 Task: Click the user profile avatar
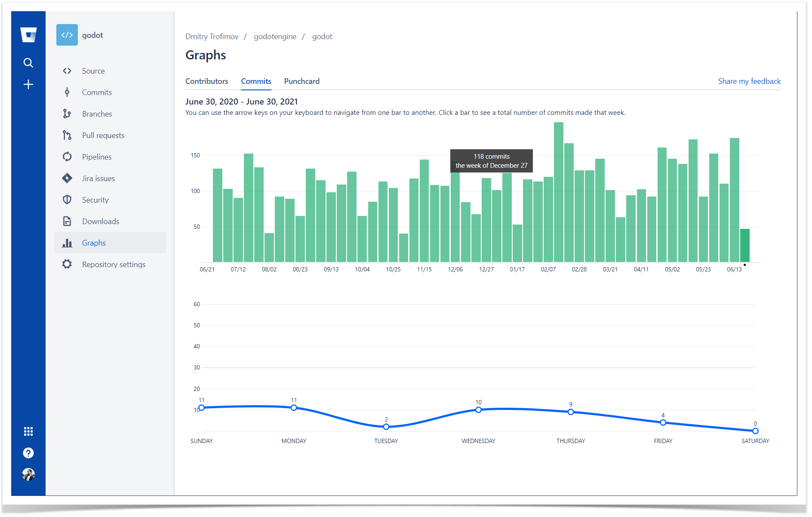tap(28, 474)
